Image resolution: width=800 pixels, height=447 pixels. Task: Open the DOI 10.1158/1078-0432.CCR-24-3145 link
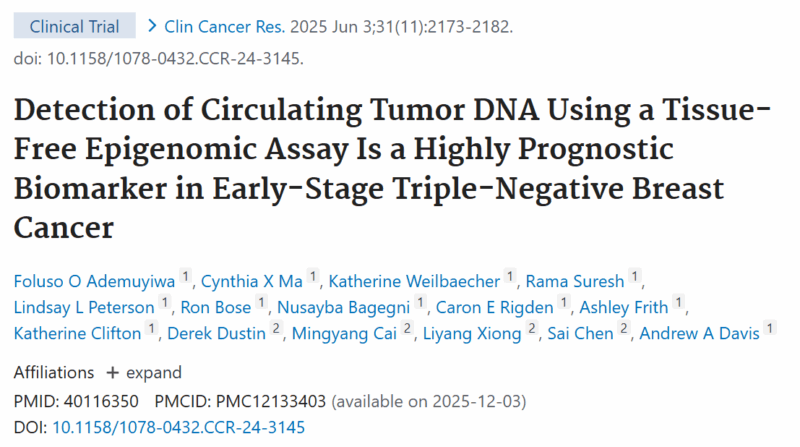point(178,427)
